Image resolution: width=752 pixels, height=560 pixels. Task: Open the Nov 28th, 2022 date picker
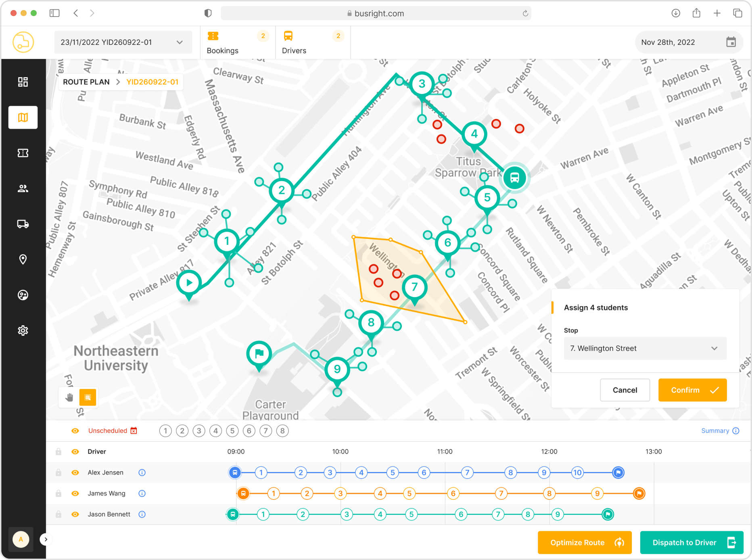click(688, 42)
